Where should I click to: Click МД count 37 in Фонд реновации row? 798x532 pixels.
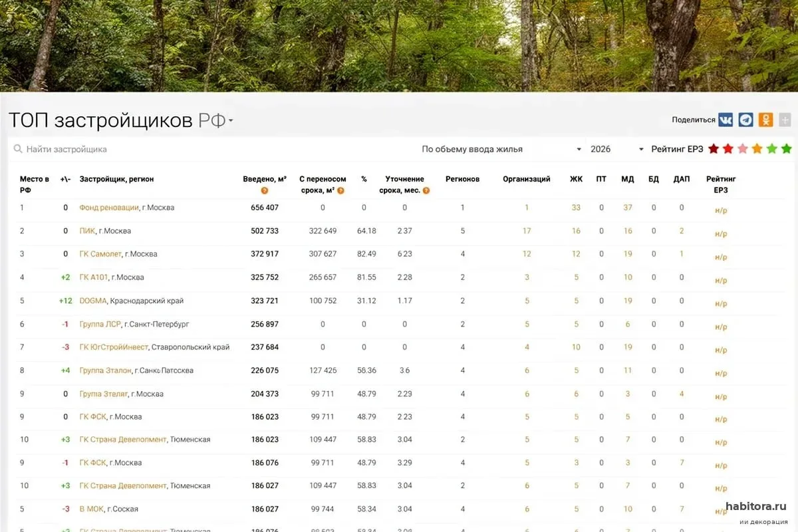click(628, 207)
